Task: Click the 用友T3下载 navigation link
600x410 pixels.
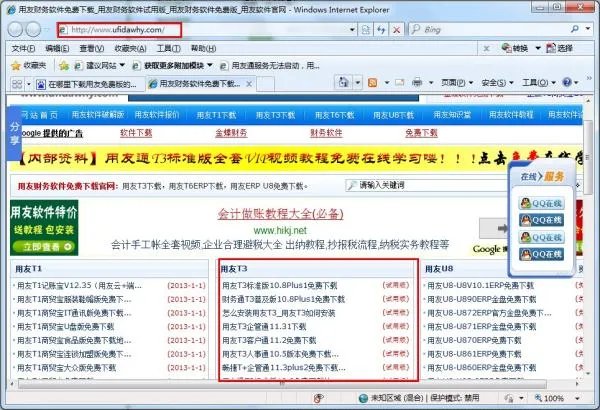Action: 275,115
